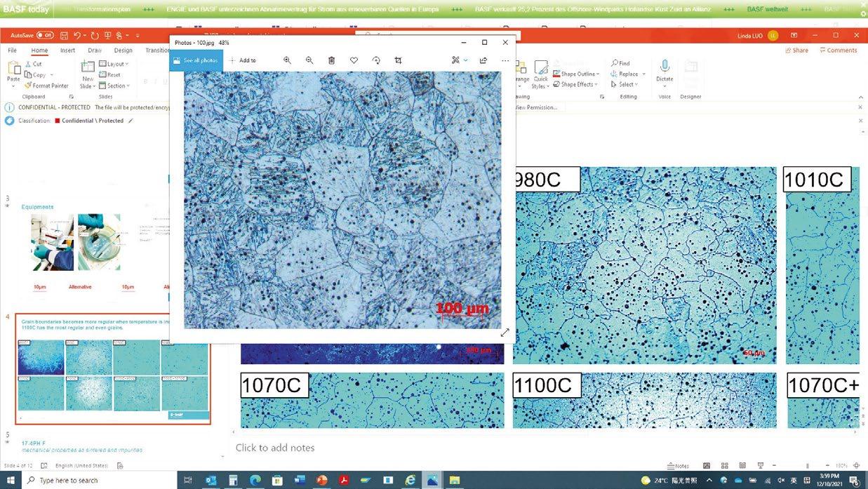Image resolution: width=868 pixels, height=489 pixels.
Task: Open Microsoft Edge from the taskbar
Action: pos(255,481)
